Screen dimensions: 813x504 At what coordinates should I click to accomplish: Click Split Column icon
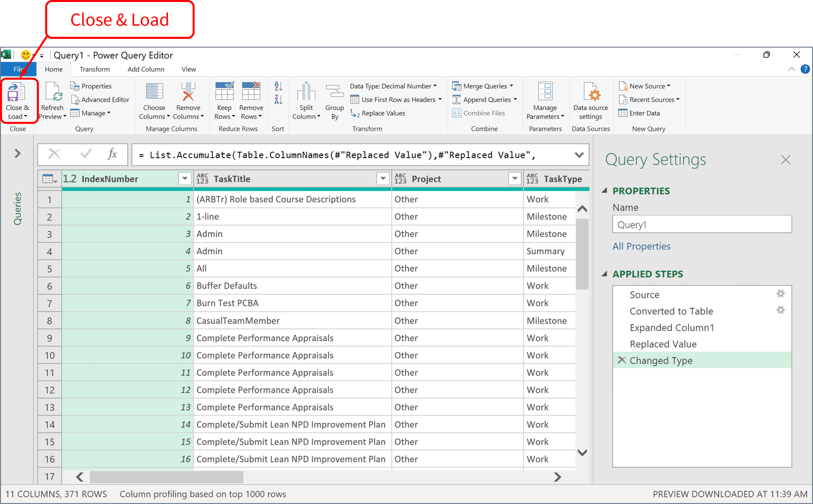[x=306, y=92]
